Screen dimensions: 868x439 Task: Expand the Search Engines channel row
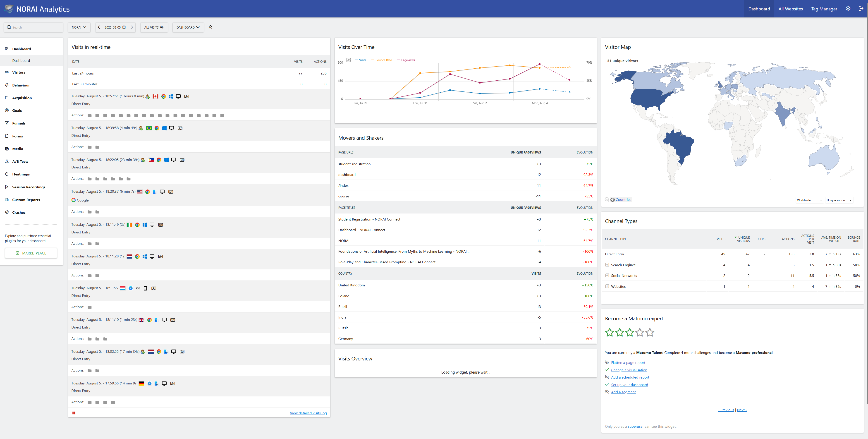click(607, 265)
